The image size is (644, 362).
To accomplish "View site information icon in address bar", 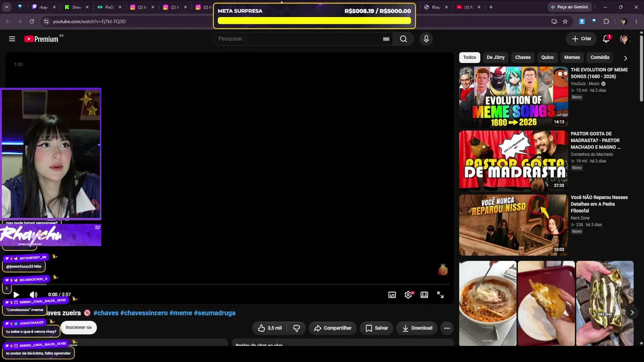I will (46, 22).
